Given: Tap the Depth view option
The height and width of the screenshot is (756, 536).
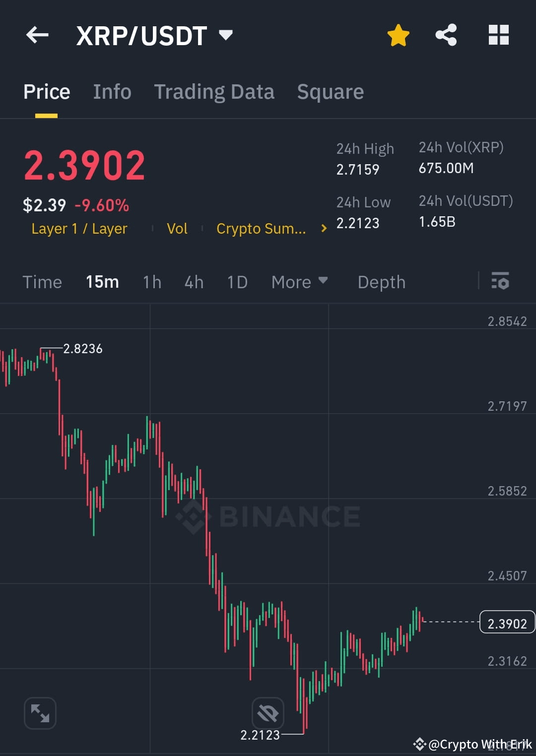Looking at the screenshot, I should pos(381,282).
